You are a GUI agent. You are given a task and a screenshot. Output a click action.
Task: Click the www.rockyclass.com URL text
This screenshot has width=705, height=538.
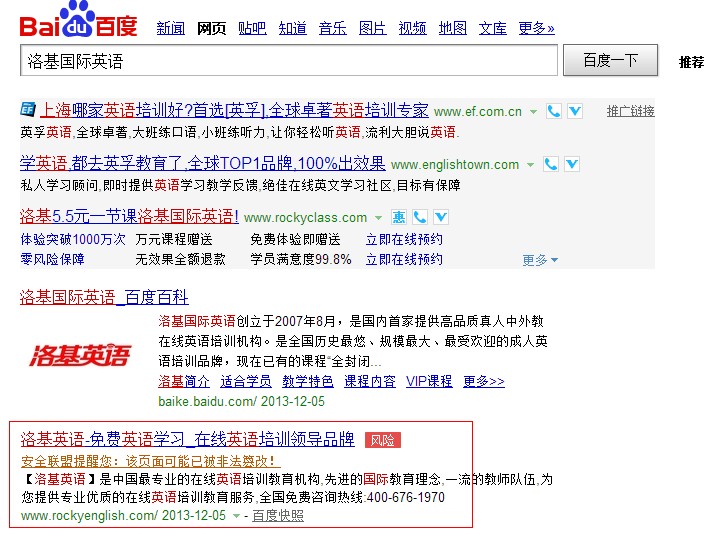tap(305, 218)
